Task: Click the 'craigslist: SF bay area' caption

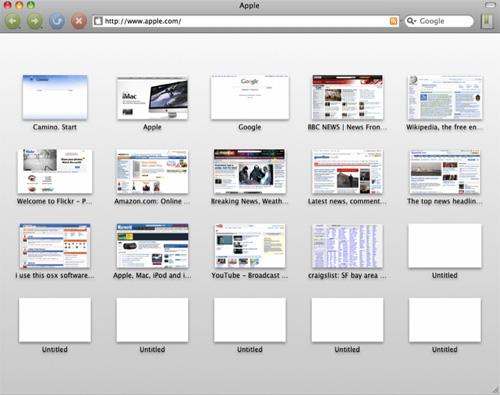Action: pyautogui.click(x=347, y=275)
